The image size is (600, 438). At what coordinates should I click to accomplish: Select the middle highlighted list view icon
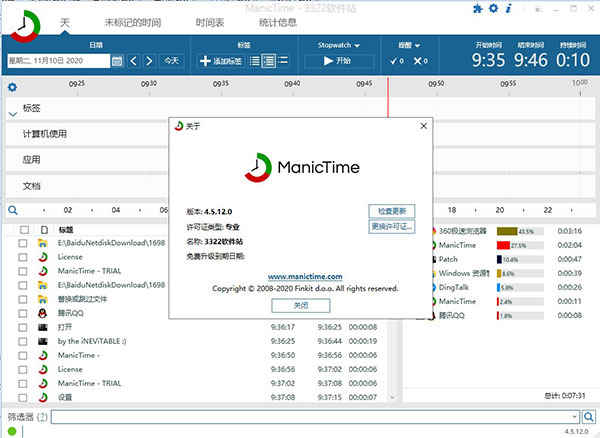tap(269, 61)
